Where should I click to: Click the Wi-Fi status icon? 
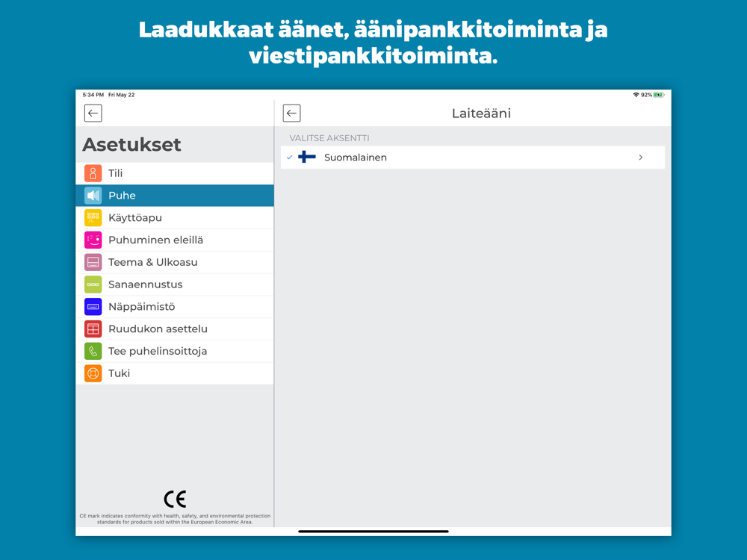(636, 95)
